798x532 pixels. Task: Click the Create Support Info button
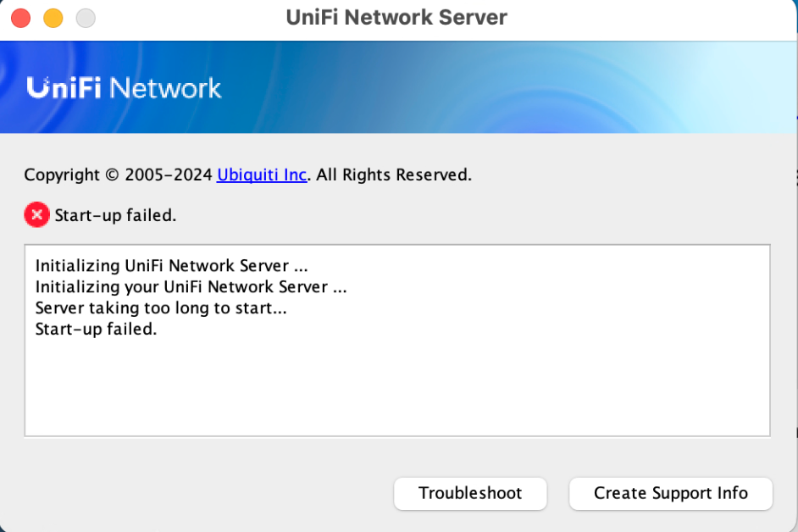671,493
